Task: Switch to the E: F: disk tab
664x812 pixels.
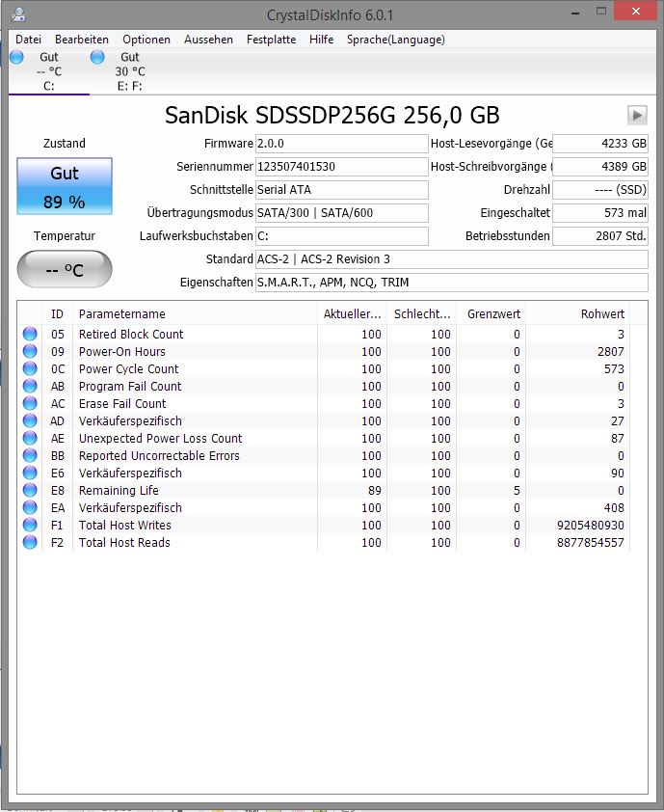Action: point(130,71)
